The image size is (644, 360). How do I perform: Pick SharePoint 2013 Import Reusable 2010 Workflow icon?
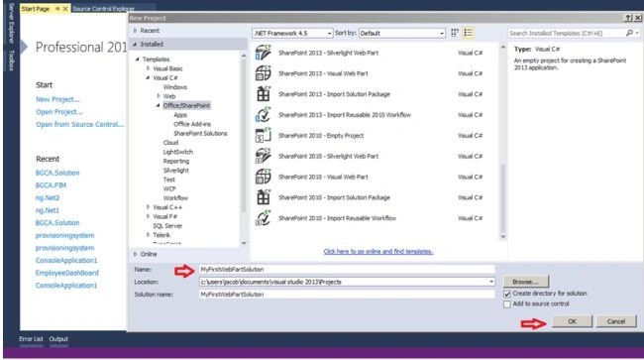264,115
